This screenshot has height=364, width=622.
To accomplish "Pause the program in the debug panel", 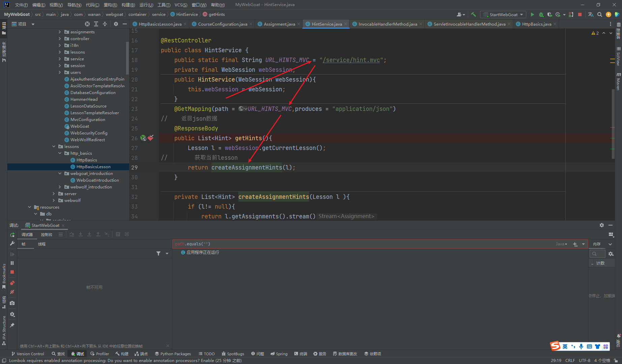I will [12, 263].
